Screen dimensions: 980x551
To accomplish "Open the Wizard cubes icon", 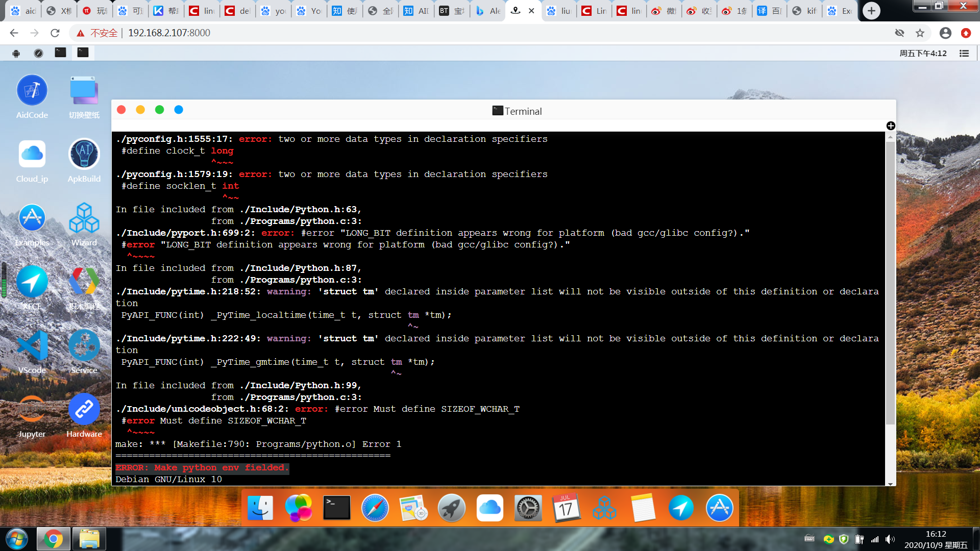I will [84, 218].
